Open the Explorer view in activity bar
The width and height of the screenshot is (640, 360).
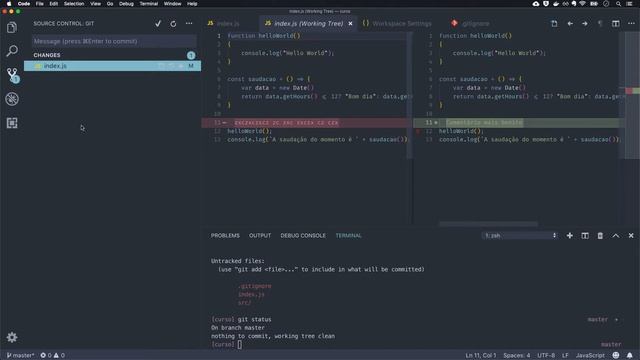pyautogui.click(x=12, y=27)
